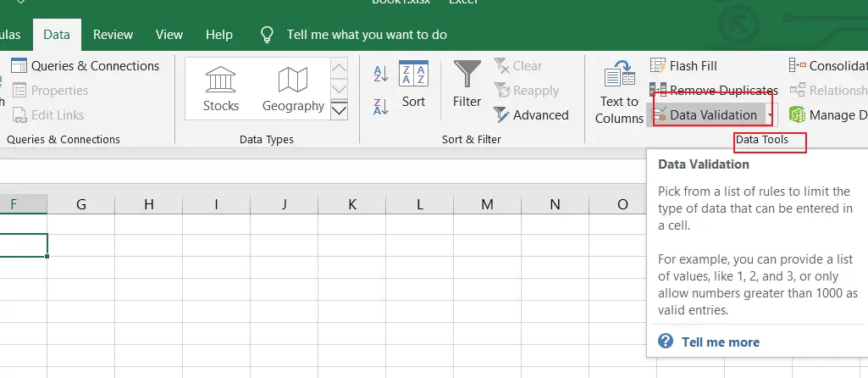Expand the Data Validation dropdown arrow
This screenshot has height=378, width=868.
click(x=771, y=114)
